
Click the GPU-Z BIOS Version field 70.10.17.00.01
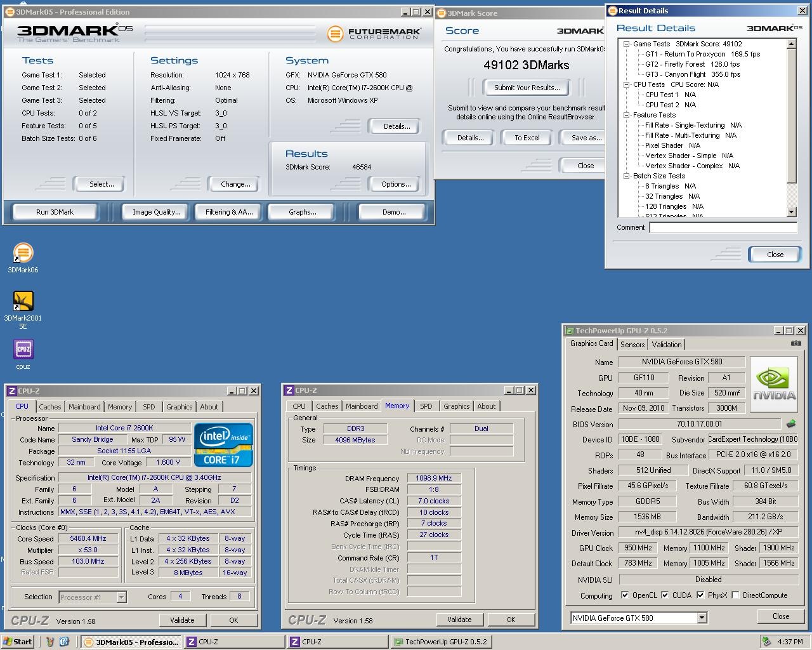coord(700,424)
